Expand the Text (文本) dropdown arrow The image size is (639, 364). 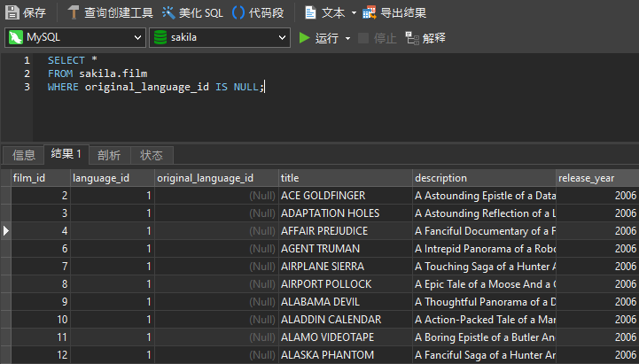[354, 13]
